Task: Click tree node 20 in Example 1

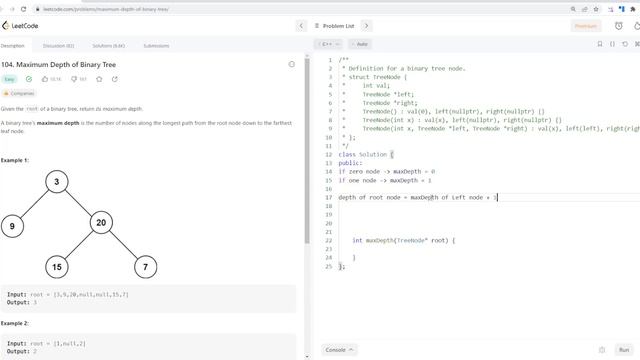Action: 101,222
